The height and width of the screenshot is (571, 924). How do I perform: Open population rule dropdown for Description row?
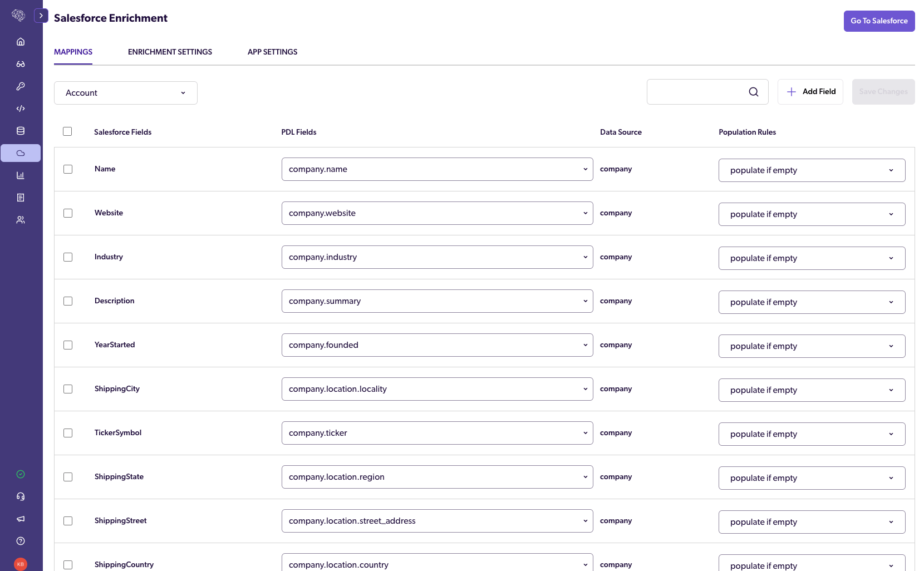coord(812,302)
